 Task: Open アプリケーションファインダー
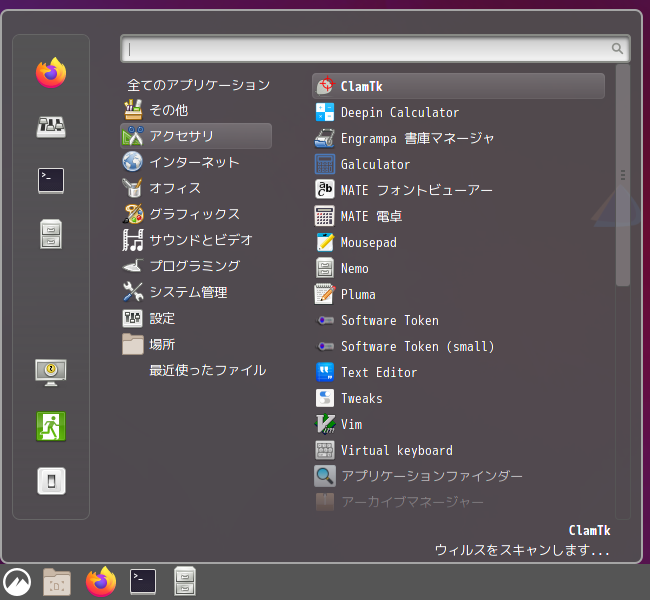coord(458,476)
